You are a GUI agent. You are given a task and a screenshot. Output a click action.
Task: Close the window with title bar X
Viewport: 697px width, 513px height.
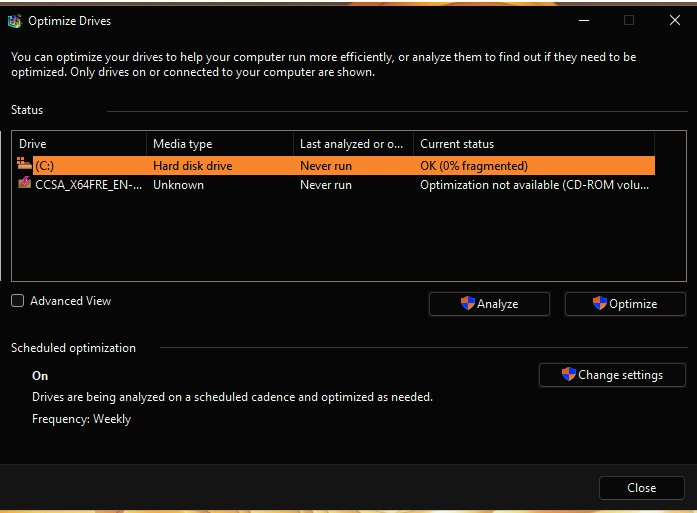(x=675, y=20)
